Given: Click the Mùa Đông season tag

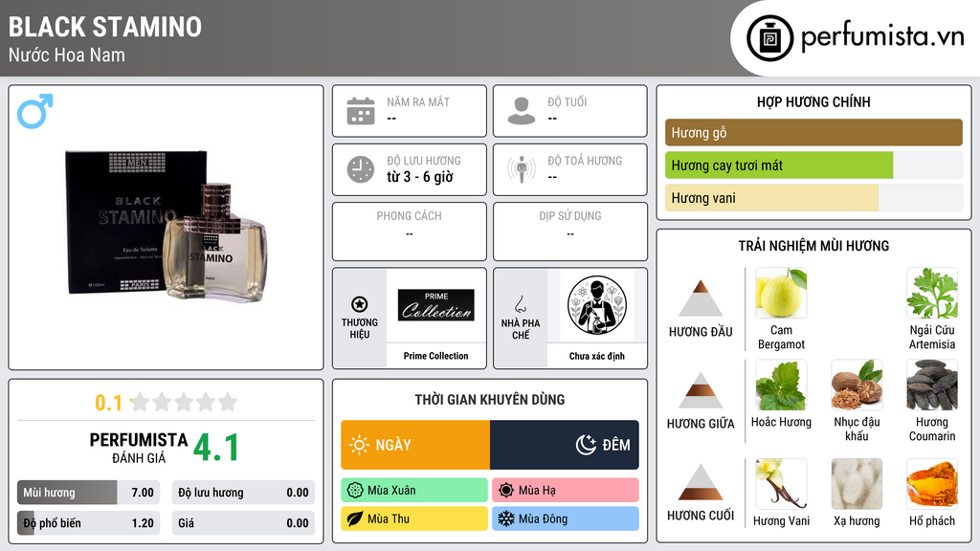Looking at the screenshot, I should 566,518.
